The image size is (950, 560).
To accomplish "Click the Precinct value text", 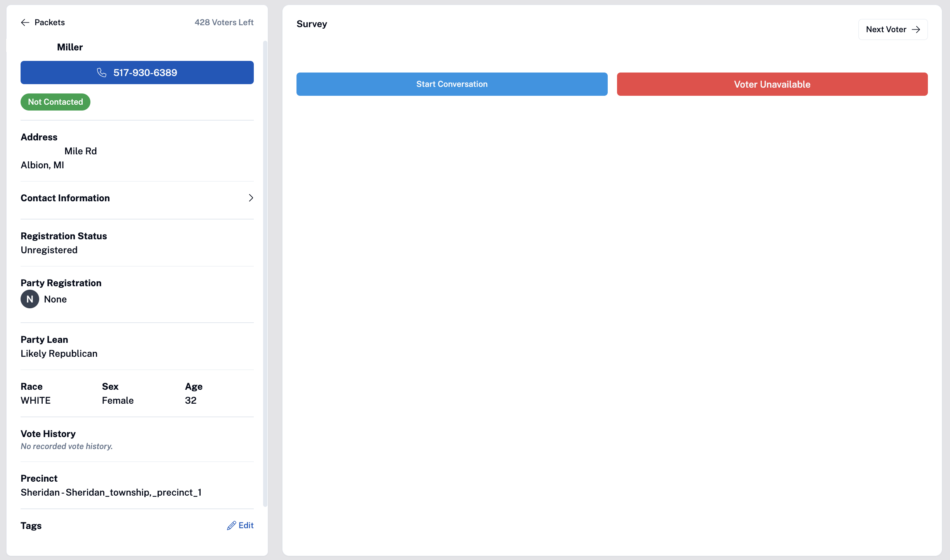I will [111, 493].
